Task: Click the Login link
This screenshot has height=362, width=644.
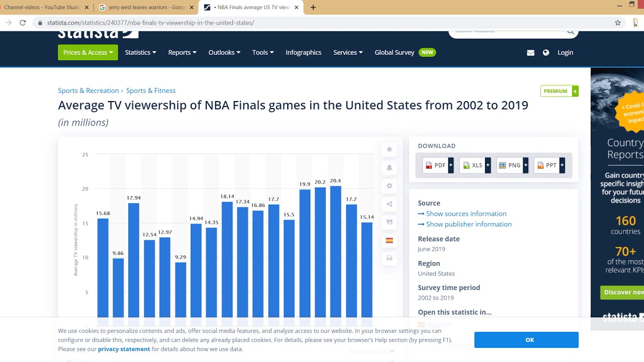Action: click(565, 52)
